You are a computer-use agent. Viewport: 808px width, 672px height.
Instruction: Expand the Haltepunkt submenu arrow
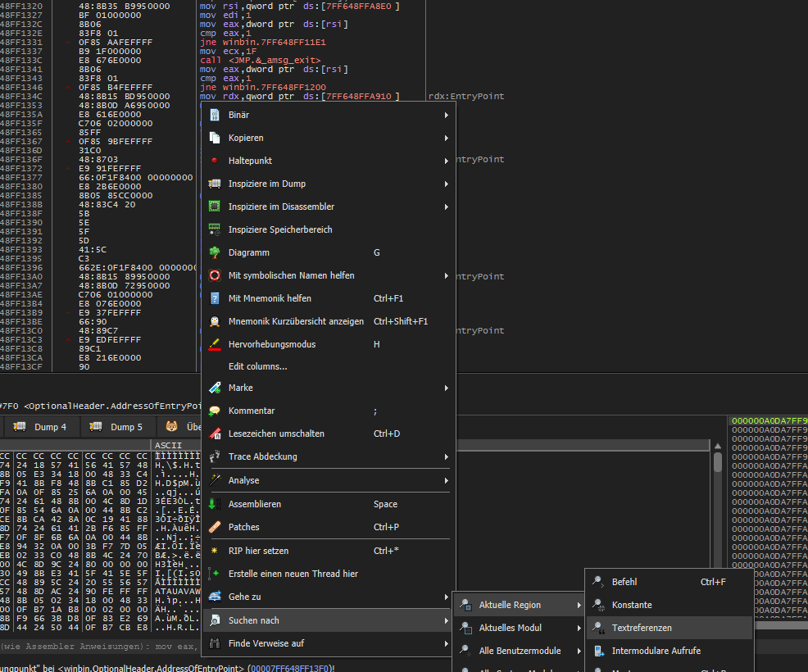pos(447,161)
